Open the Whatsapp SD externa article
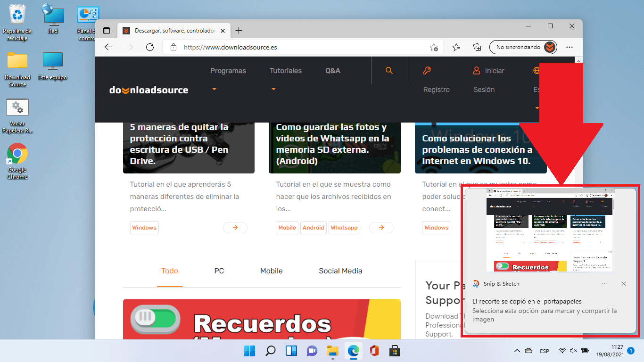The width and height of the screenshot is (644, 362). 332,144
